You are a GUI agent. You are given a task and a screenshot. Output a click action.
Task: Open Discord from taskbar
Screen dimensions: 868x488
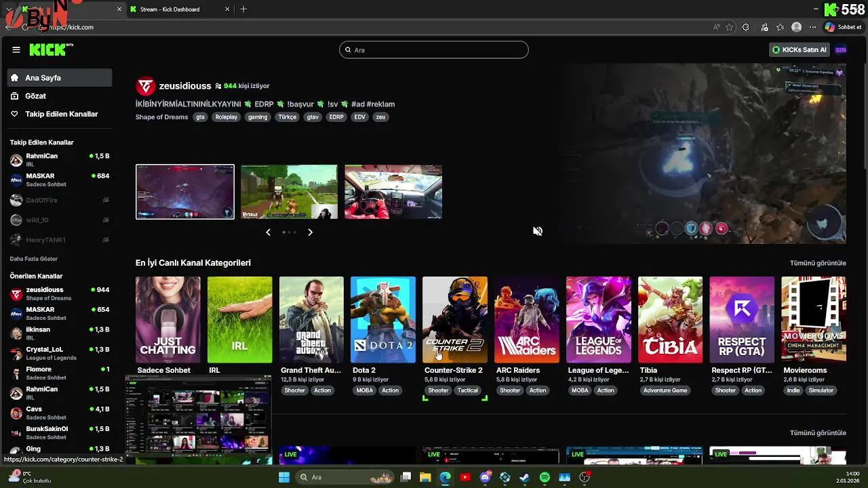tap(485, 477)
